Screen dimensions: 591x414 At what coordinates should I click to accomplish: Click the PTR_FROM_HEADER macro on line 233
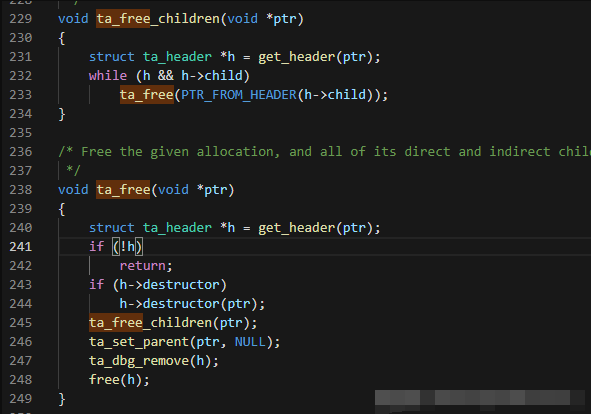tap(239, 95)
